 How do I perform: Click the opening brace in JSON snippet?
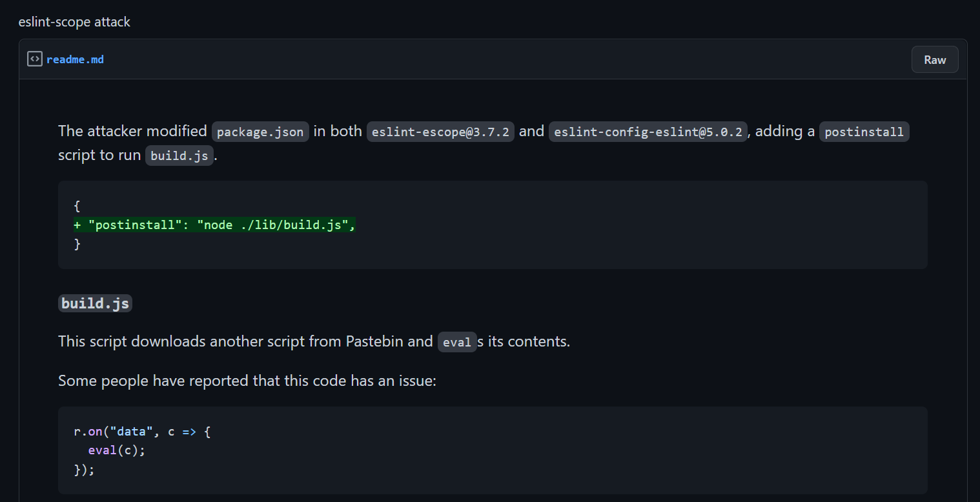(x=77, y=206)
